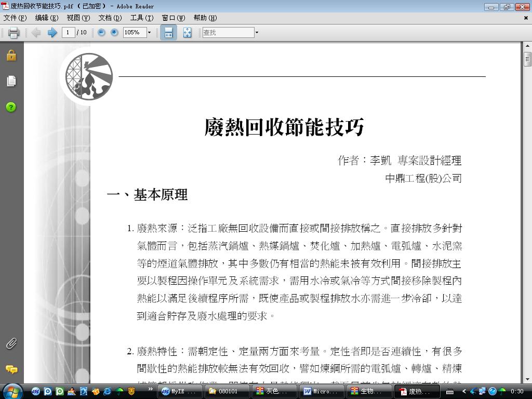Click the Windows Start orb
Screen dimensions: 532x399
click(12, 392)
